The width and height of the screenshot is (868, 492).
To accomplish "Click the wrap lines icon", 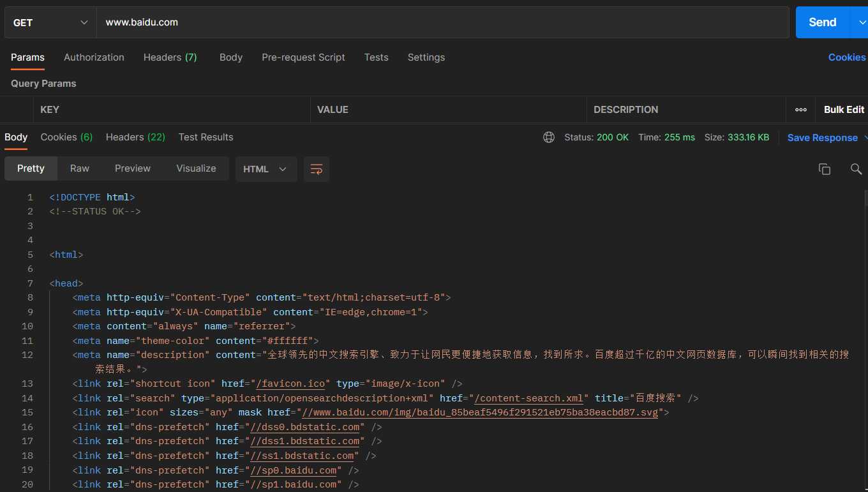I will pyautogui.click(x=316, y=169).
